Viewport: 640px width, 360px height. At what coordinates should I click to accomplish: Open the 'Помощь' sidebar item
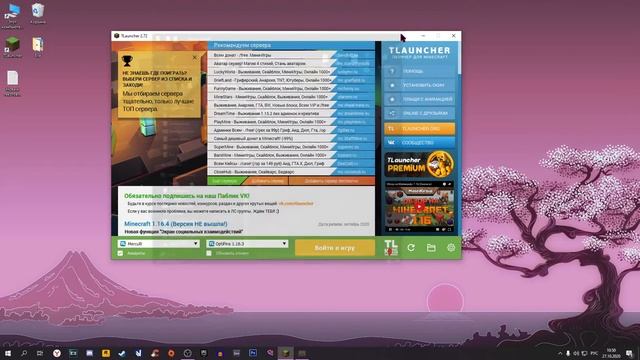click(x=420, y=71)
